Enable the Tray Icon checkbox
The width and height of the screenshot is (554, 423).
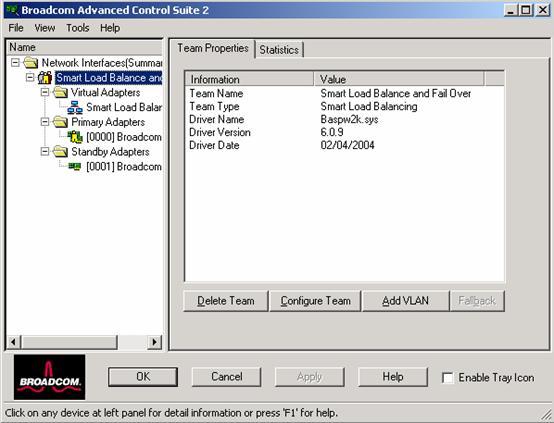[x=448, y=377]
